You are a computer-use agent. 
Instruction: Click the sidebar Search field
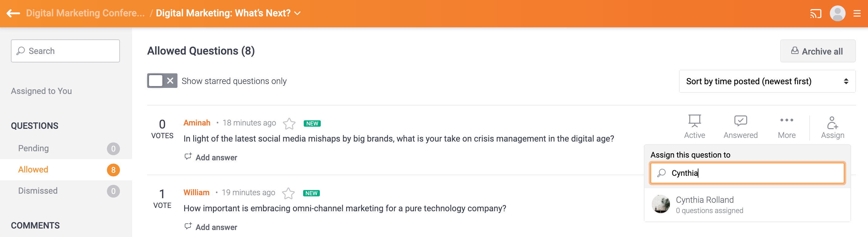point(65,51)
